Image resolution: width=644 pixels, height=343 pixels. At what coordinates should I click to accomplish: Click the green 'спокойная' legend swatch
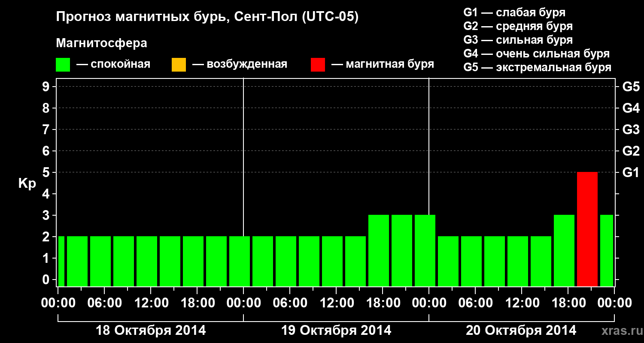[63, 65]
